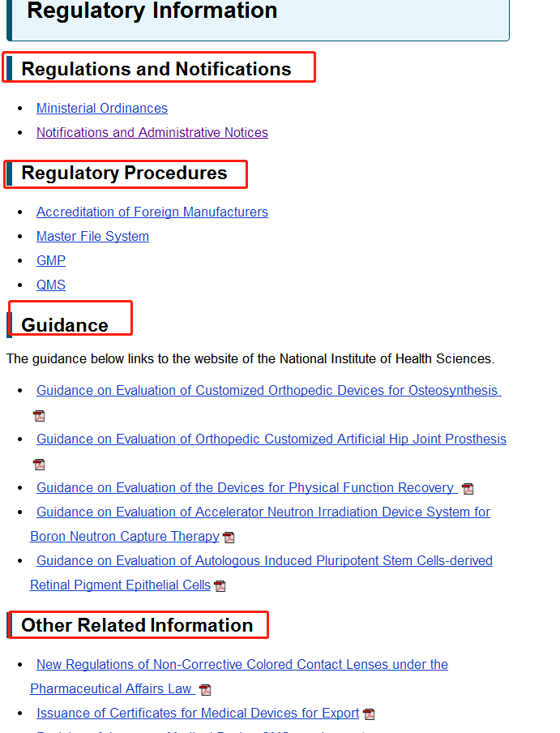The height and width of the screenshot is (733, 560).
Task: Click PDF icon under Osteosynthesis guidance link
Action: tap(39, 416)
